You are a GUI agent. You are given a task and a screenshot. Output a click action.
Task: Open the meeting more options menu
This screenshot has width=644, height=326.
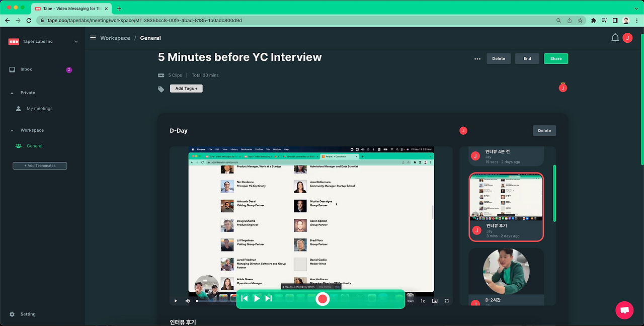tap(477, 59)
